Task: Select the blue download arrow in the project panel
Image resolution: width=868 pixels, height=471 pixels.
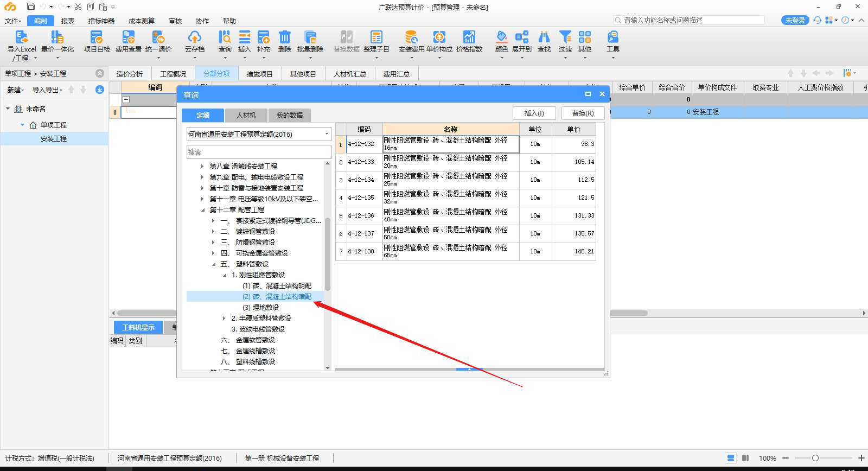Action: click(100, 90)
